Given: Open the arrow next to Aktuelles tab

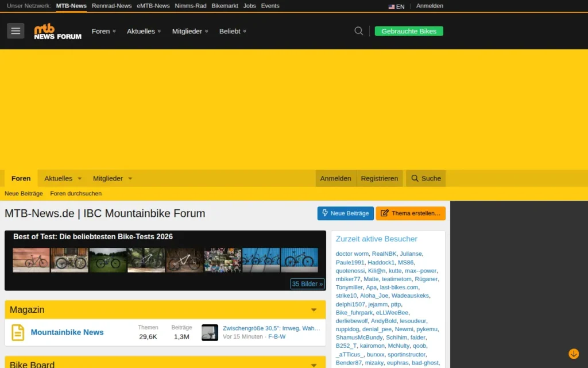Looking at the screenshot, I should [79, 178].
